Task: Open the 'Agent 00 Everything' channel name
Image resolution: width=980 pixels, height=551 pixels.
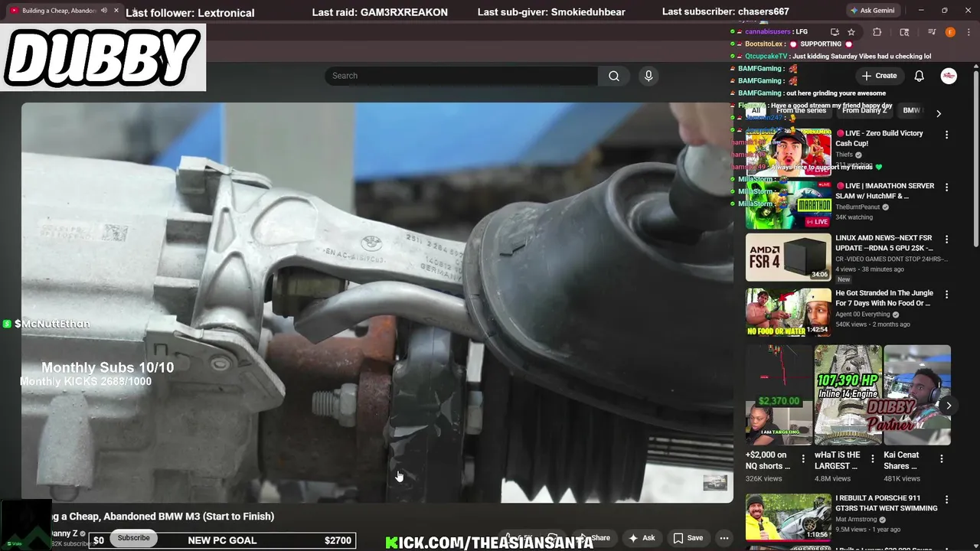Action: coord(862,314)
